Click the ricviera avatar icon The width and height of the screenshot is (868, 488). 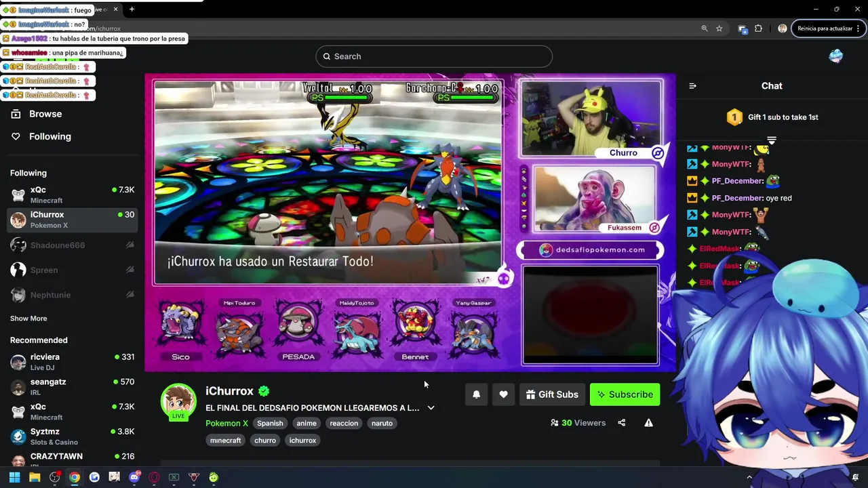point(18,362)
